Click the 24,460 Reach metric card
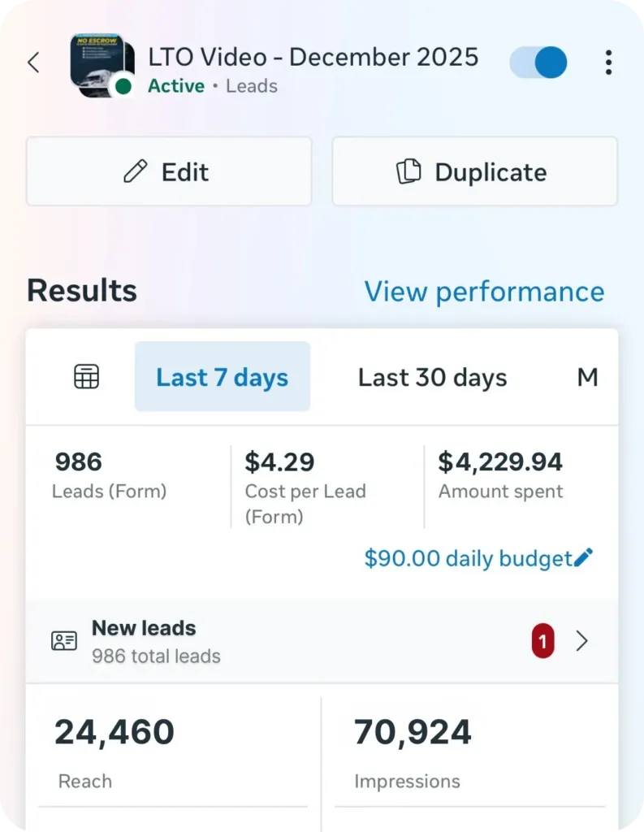Image resolution: width=644 pixels, height=832 pixels. (171, 752)
